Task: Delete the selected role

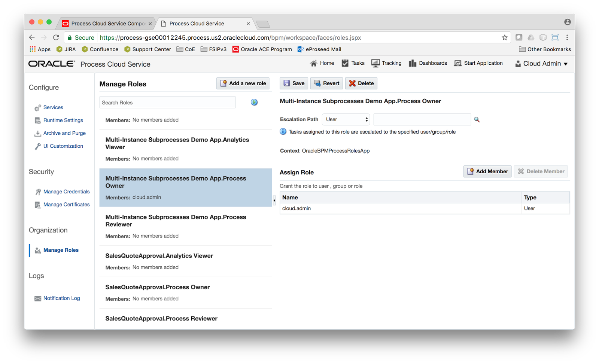Action: (361, 83)
